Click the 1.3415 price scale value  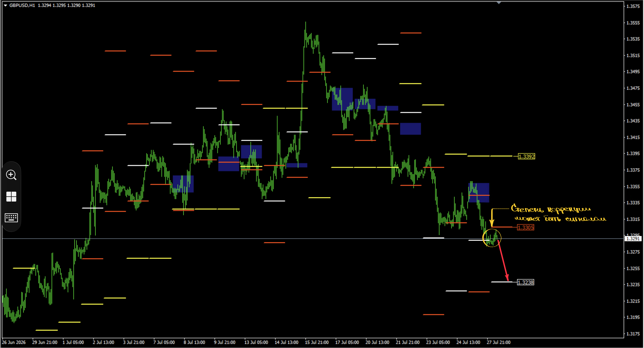[x=633, y=137]
